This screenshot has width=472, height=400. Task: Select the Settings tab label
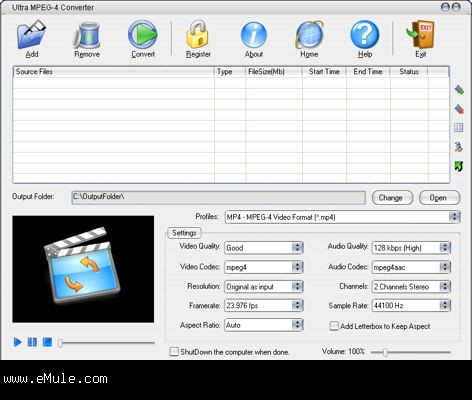184,233
